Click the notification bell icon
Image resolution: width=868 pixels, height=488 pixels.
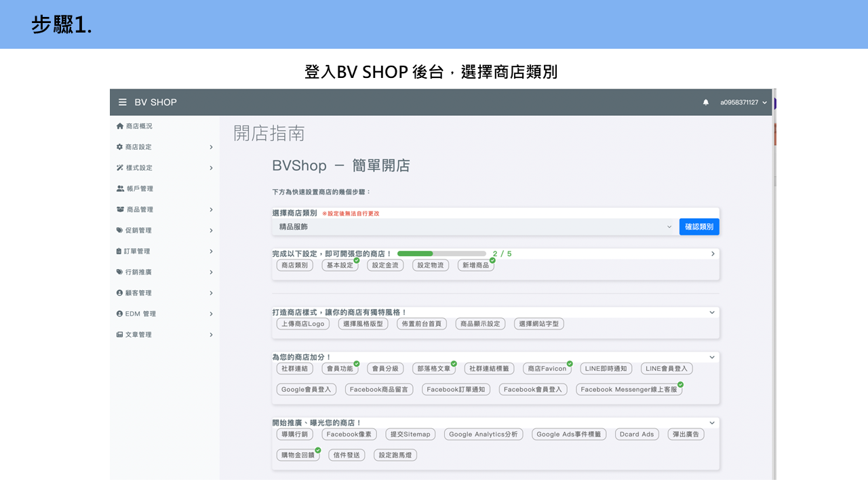706,102
